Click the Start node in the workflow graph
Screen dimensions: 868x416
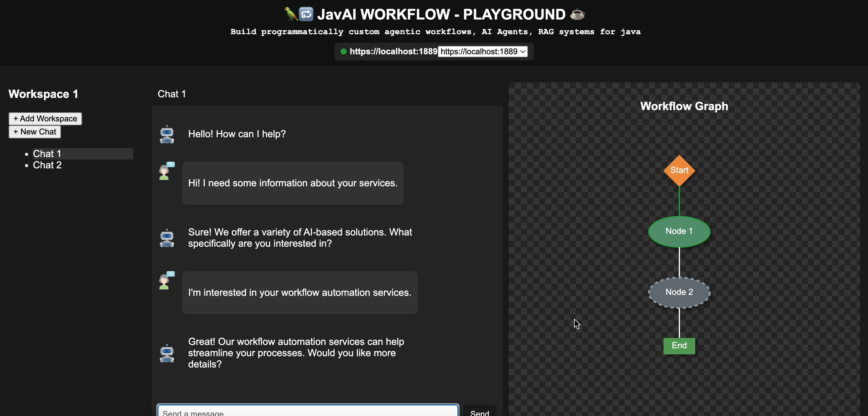click(x=679, y=170)
